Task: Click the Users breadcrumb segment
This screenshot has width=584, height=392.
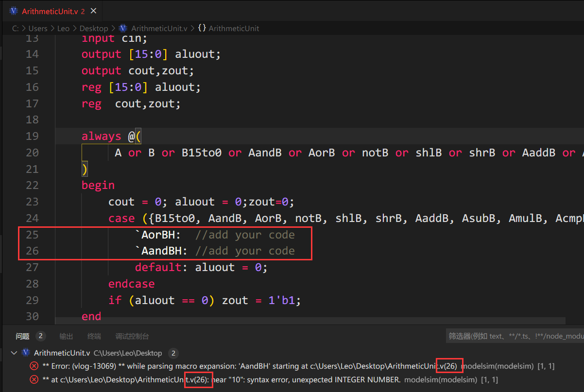Action: (38, 28)
